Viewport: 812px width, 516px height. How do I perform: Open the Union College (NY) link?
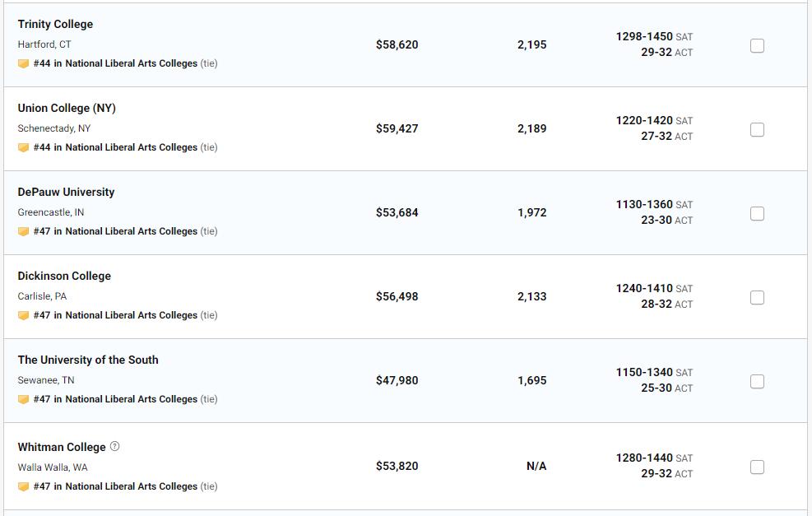point(67,108)
